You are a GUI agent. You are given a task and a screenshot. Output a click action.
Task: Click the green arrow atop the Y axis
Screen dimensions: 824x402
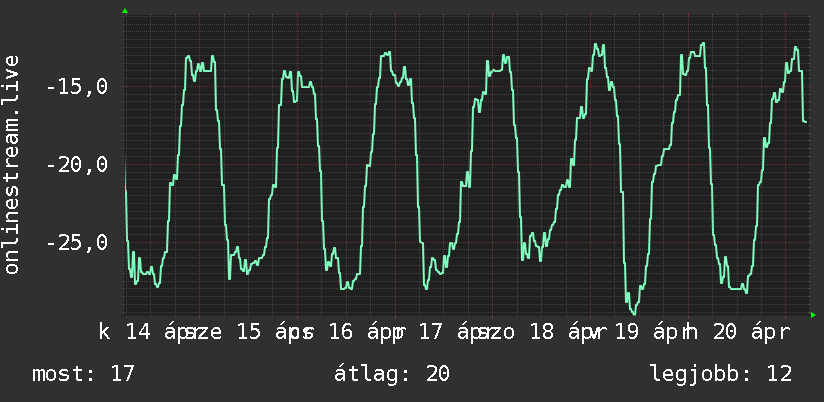tap(125, 11)
